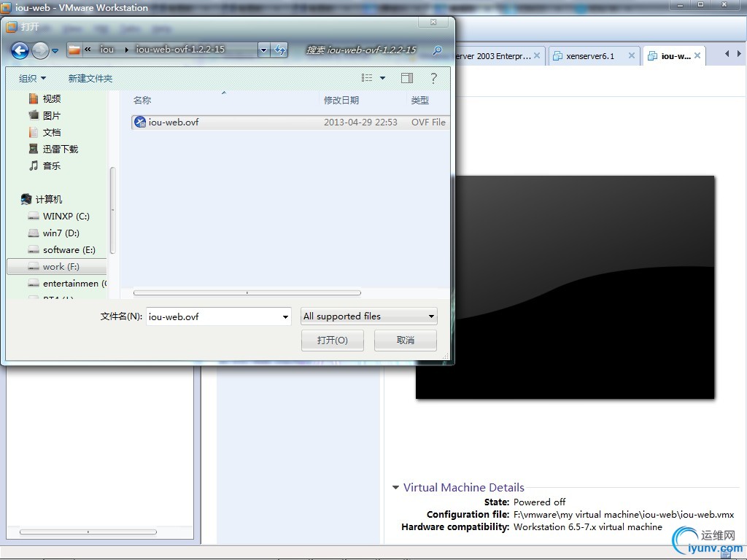Expand the view options dropdown arrow
747x560 pixels.
[382, 78]
